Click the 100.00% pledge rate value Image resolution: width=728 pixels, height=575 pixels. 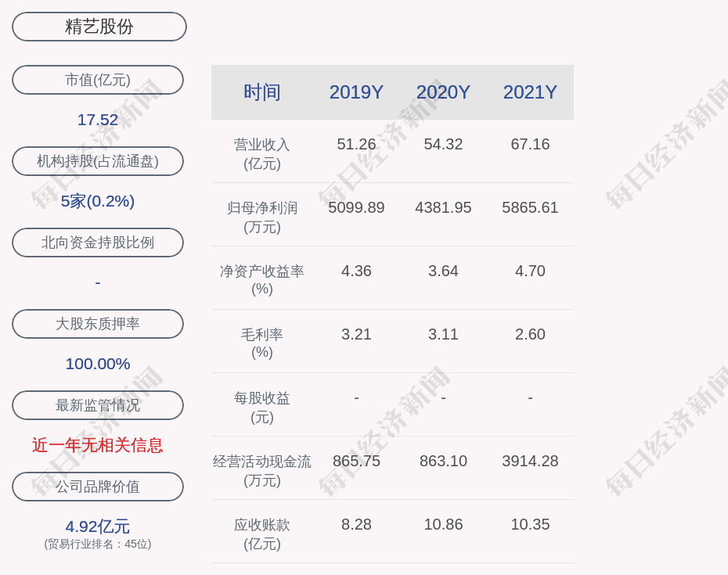click(98, 364)
